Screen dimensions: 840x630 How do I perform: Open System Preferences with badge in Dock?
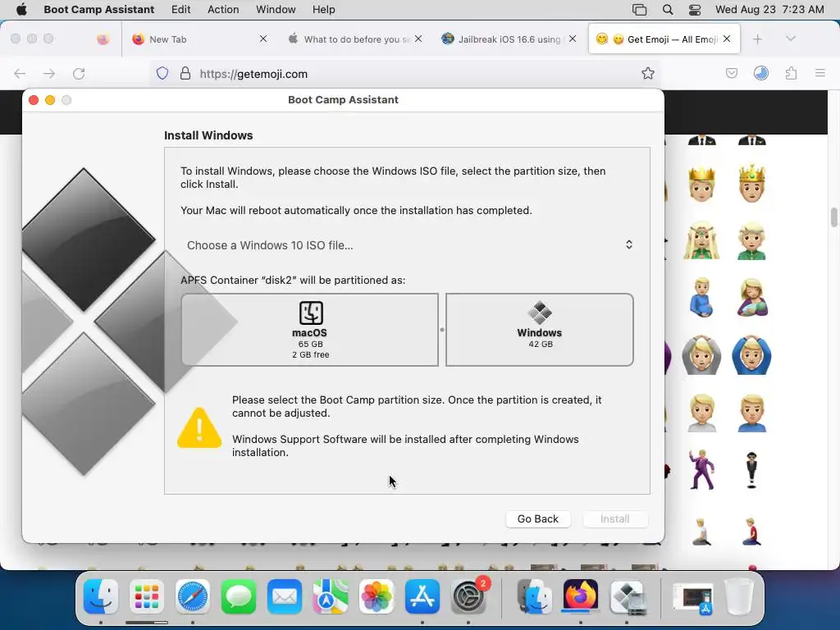point(468,596)
